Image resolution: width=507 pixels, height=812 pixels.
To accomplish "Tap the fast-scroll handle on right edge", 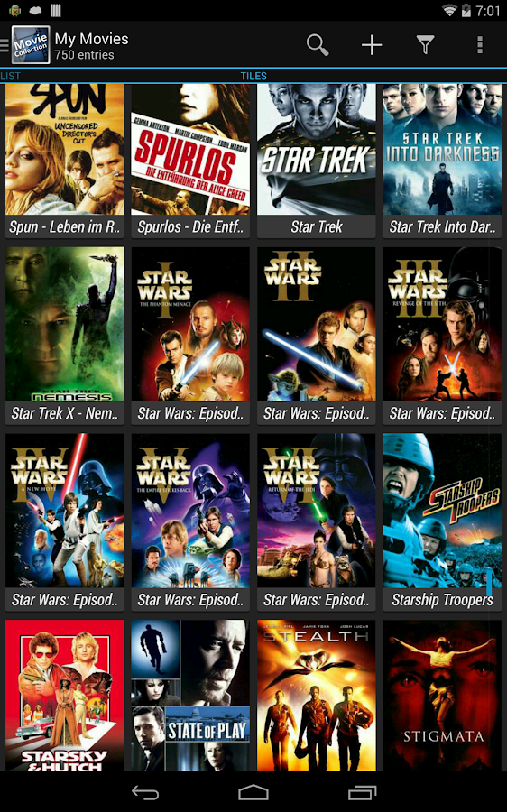I will click(489, 583).
